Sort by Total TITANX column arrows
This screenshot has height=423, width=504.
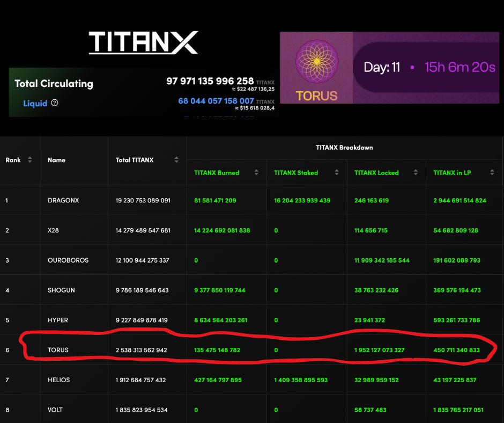coord(176,159)
